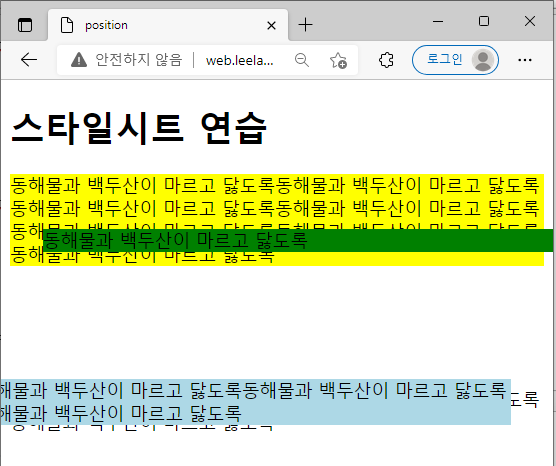Close the browser window
This screenshot has height=466, width=556.
[x=530, y=21]
